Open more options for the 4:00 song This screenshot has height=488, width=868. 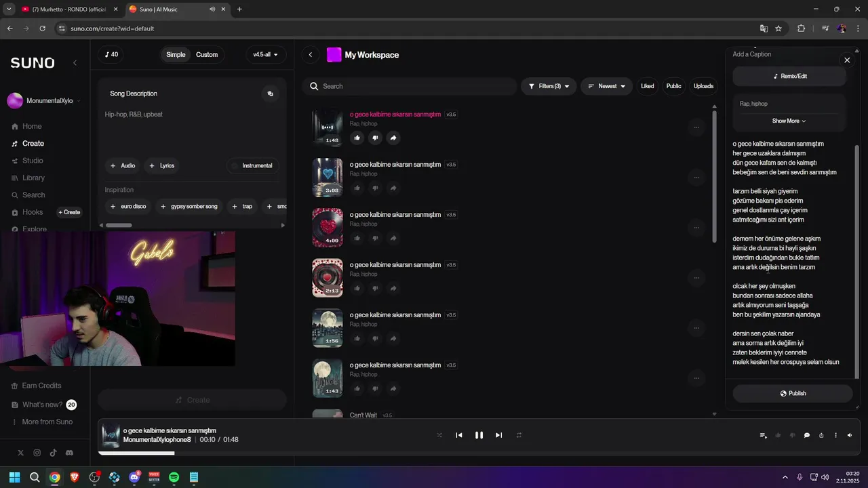pos(696,228)
